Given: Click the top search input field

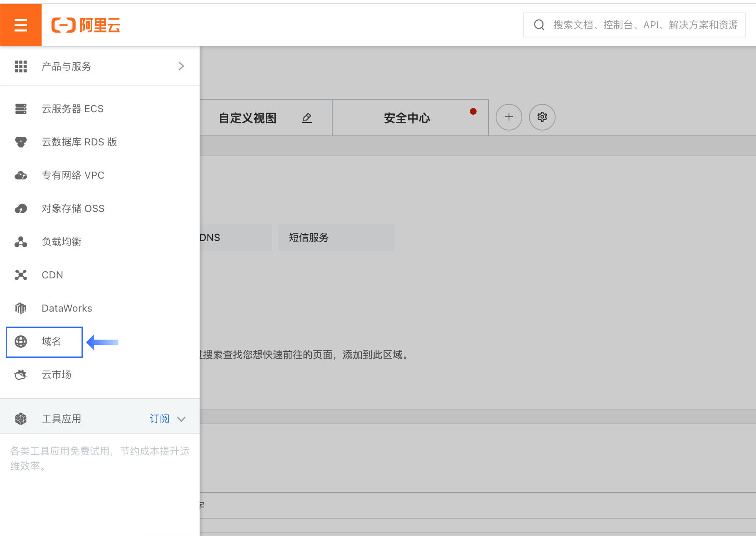Looking at the screenshot, I should [x=645, y=25].
